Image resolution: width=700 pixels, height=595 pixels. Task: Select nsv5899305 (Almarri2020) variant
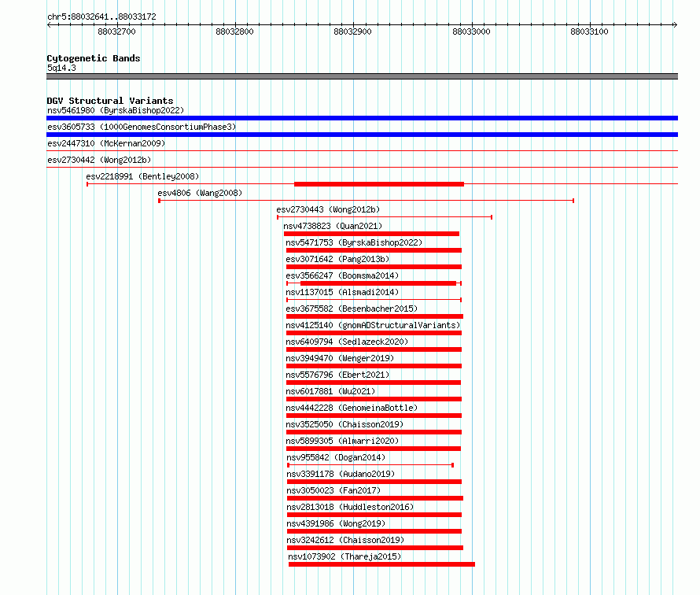342,441
